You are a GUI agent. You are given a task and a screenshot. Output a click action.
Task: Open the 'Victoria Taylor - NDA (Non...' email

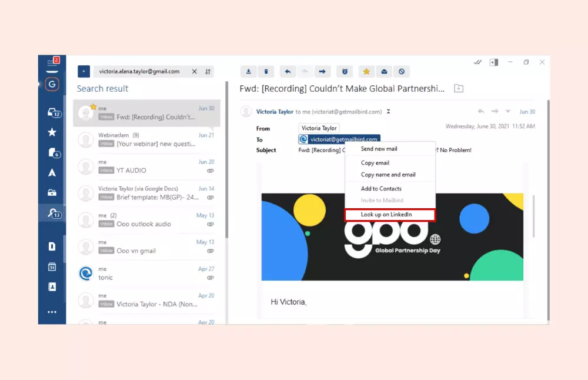coord(147,300)
